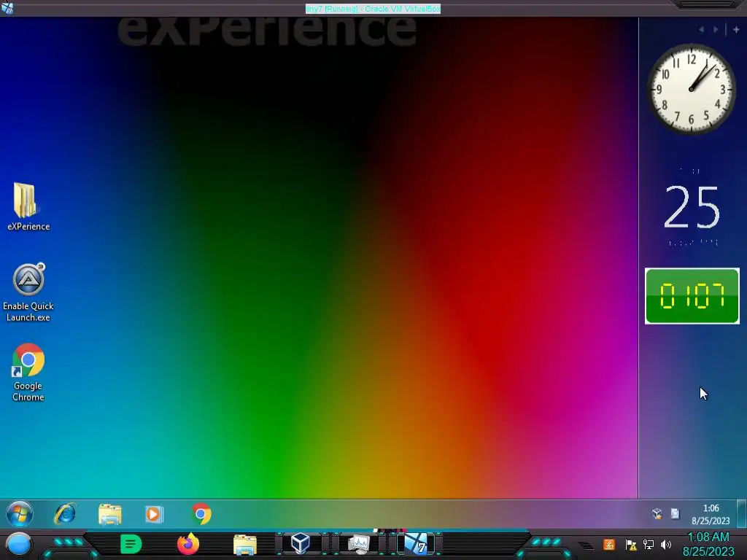
Task: Click the green digital clock gadget 0107
Action: coord(692,296)
